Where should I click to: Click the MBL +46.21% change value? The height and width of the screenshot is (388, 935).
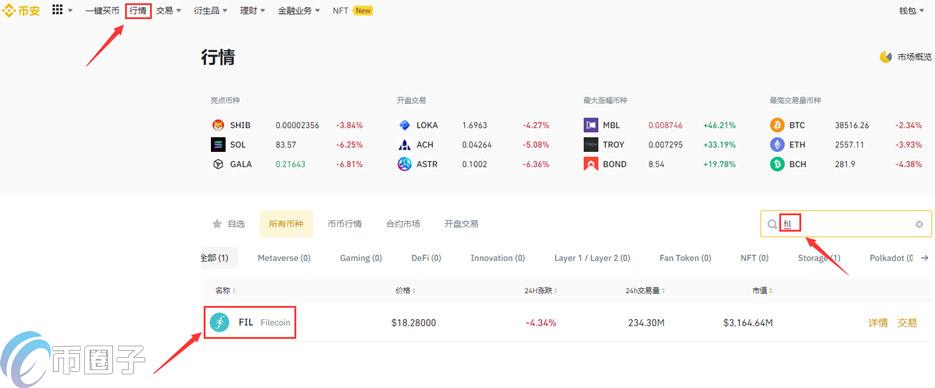[x=719, y=125]
